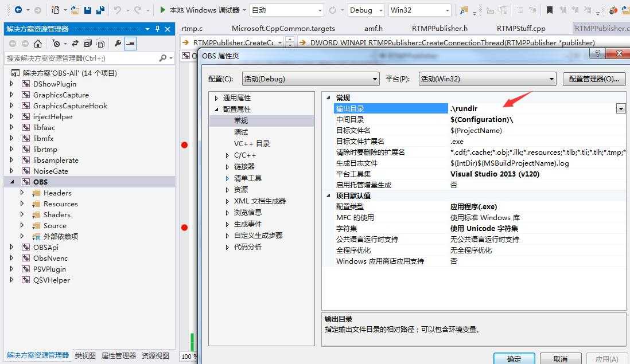Screen dimensions: 630x364
Task: Select the GraphicsCaptureHook project
Action: tap(71, 106)
